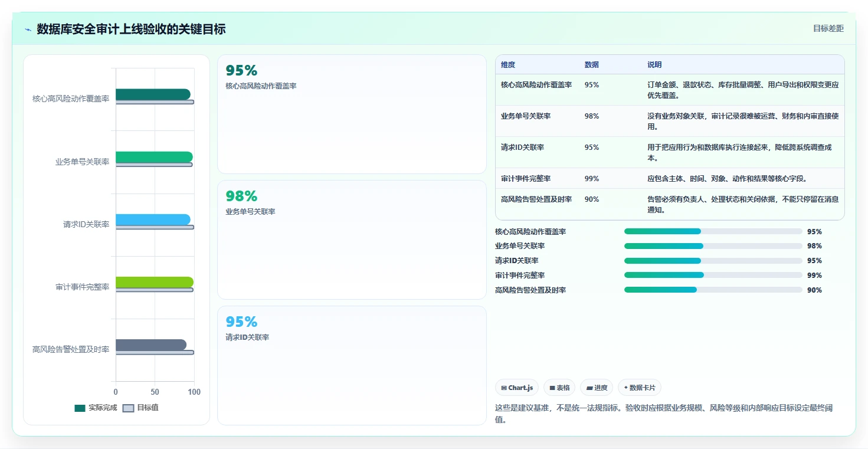Click the 业务单号关联率 axis label in the chart
The image size is (868, 449).
pos(83,162)
